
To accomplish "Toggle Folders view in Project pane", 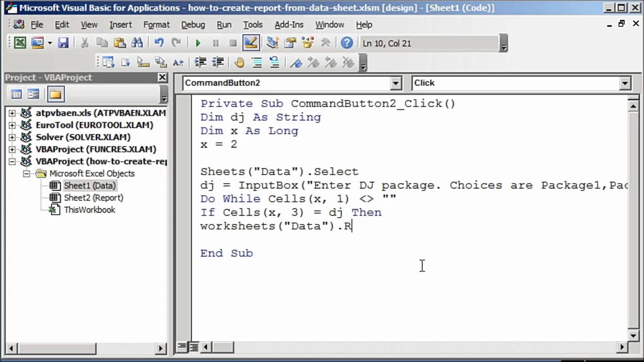I will (x=55, y=94).
